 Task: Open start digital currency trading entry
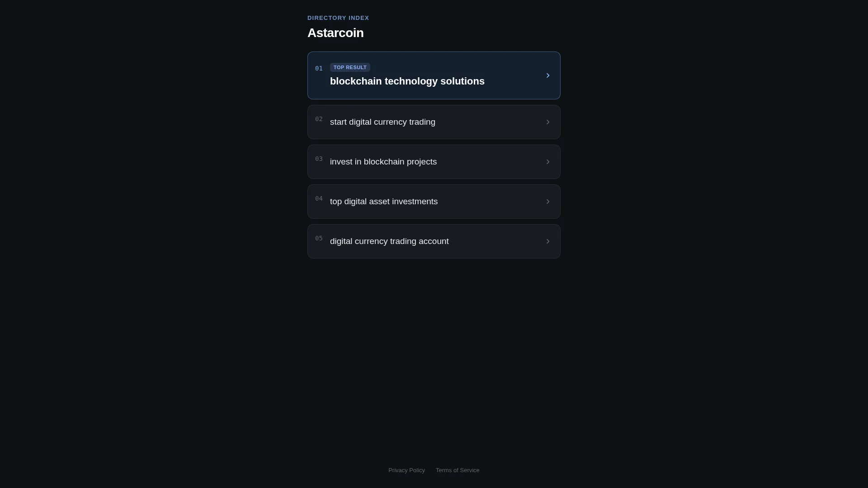coord(434,122)
